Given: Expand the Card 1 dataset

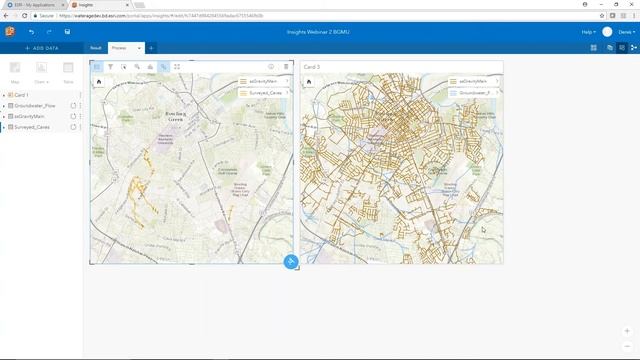Looking at the screenshot, I should tap(4, 95).
